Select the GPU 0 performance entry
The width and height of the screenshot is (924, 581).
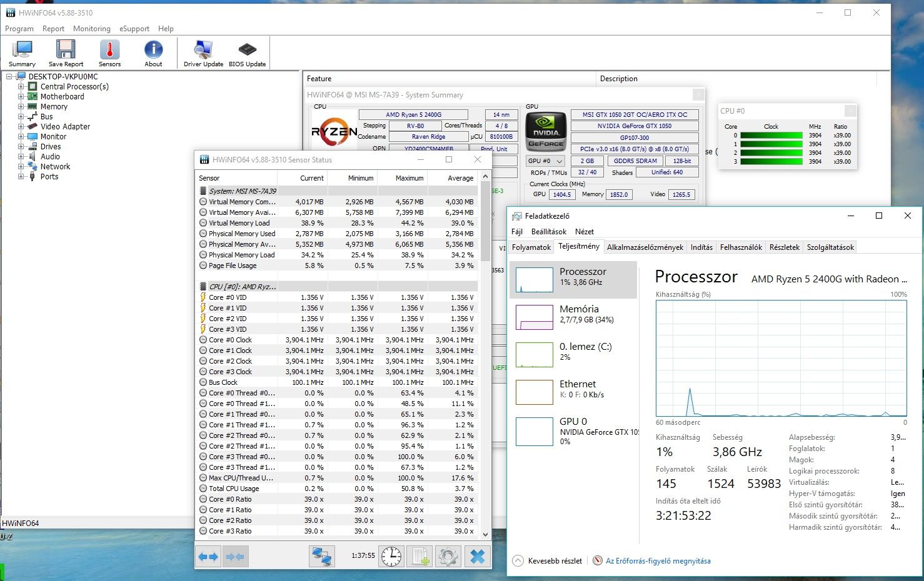[573, 431]
